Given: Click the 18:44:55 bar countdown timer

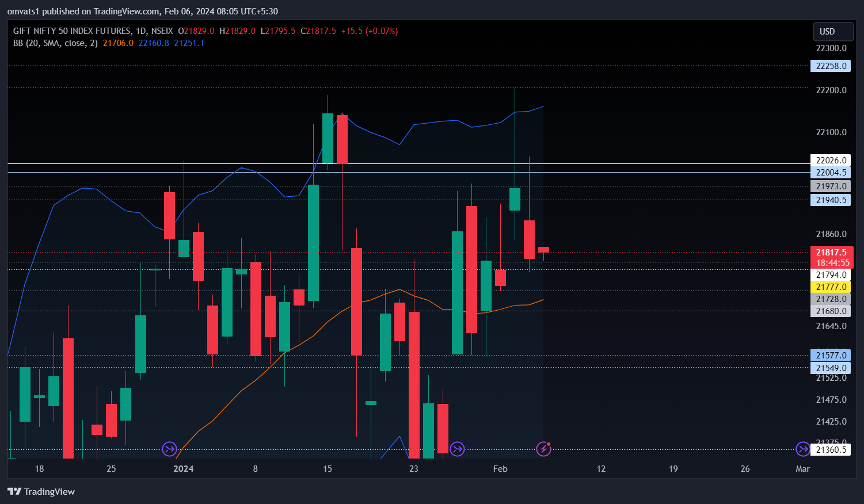Looking at the screenshot, I should click(x=832, y=263).
